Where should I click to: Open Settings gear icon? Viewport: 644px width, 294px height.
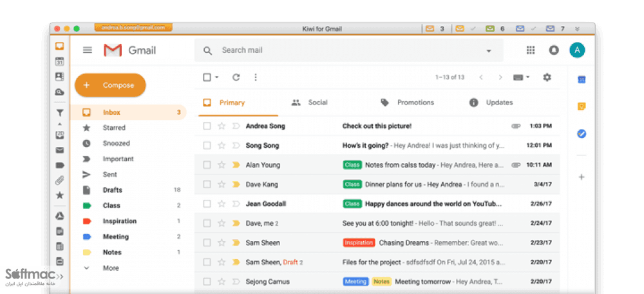tap(547, 77)
